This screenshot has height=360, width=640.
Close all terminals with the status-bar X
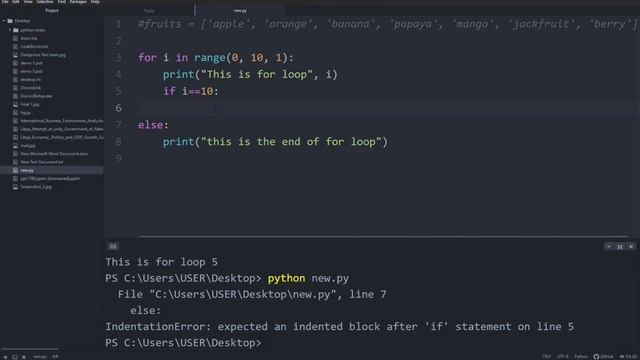pos(24,357)
